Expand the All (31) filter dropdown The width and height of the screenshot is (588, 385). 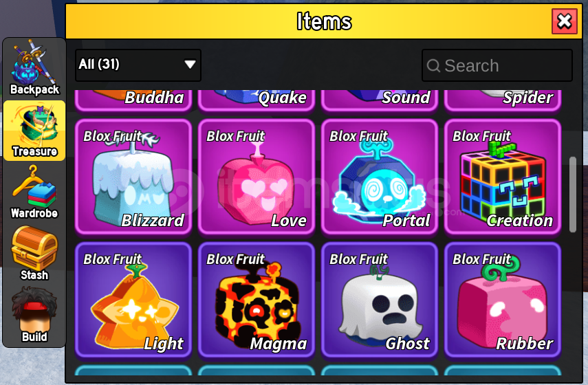(138, 65)
